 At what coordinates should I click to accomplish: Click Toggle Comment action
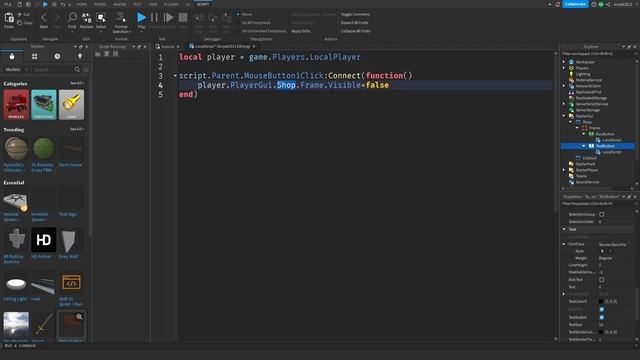tap(355, 14)
